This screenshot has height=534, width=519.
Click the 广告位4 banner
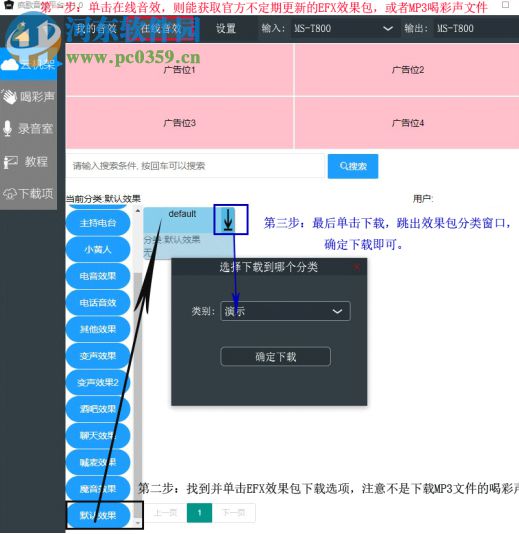[x=407, y=123]
